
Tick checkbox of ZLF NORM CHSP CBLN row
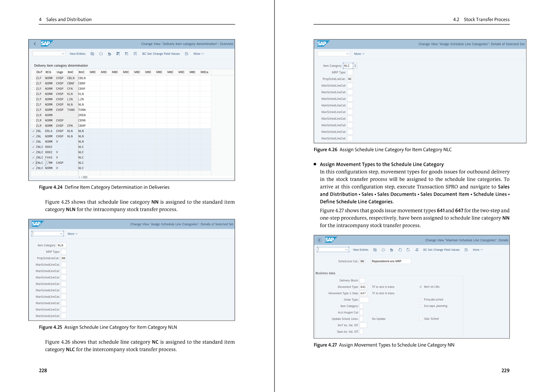coord(33,78)
